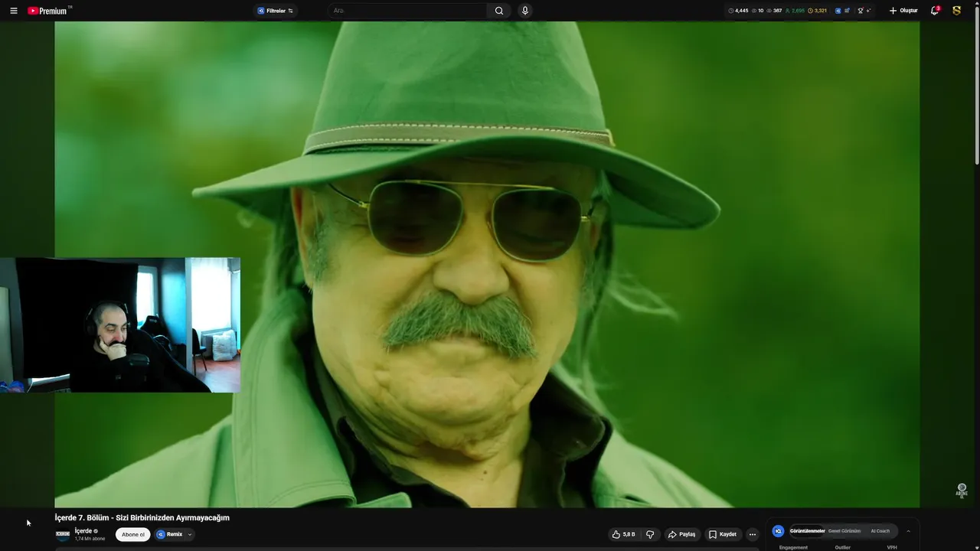Open the trophy achievements icon

(x=861, y=11)
